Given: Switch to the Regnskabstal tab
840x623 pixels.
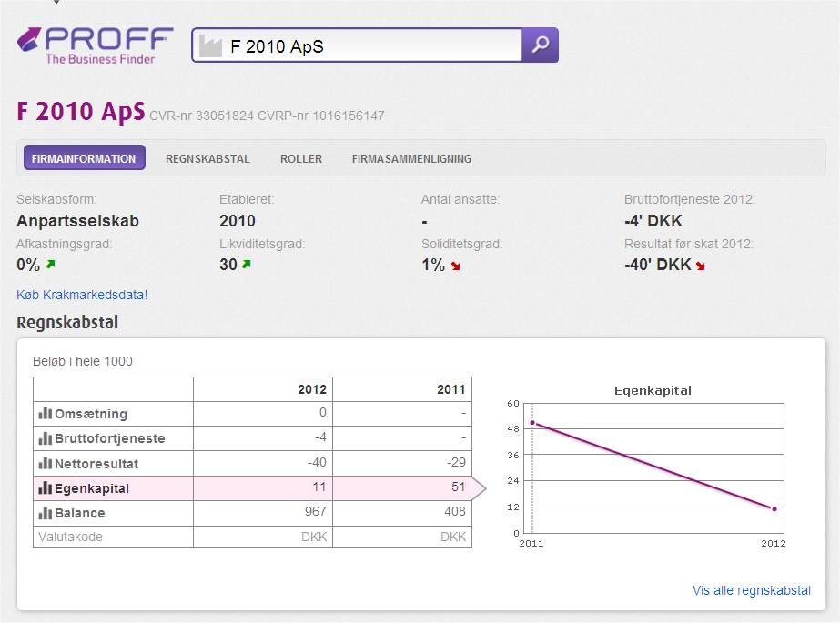Looking at the screenshot, I should 207,159.
